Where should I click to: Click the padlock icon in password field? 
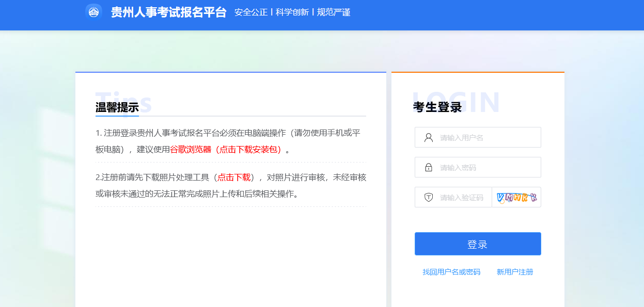point(428,168)
